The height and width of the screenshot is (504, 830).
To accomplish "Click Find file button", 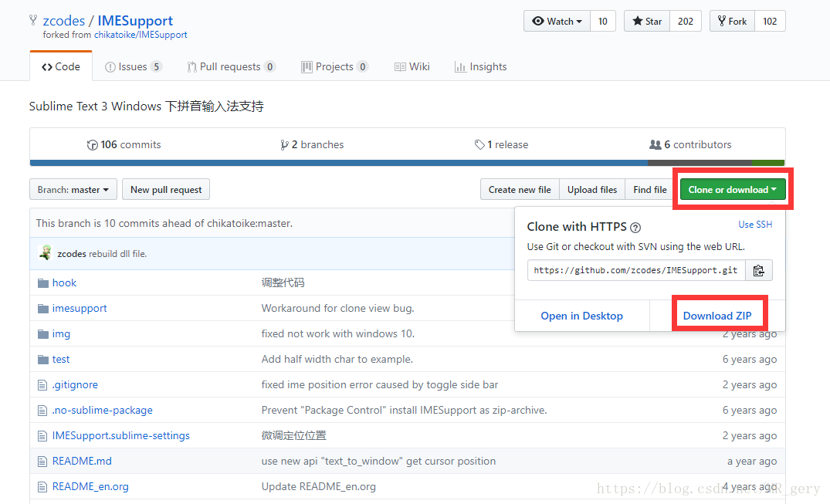I will point(650,190).
